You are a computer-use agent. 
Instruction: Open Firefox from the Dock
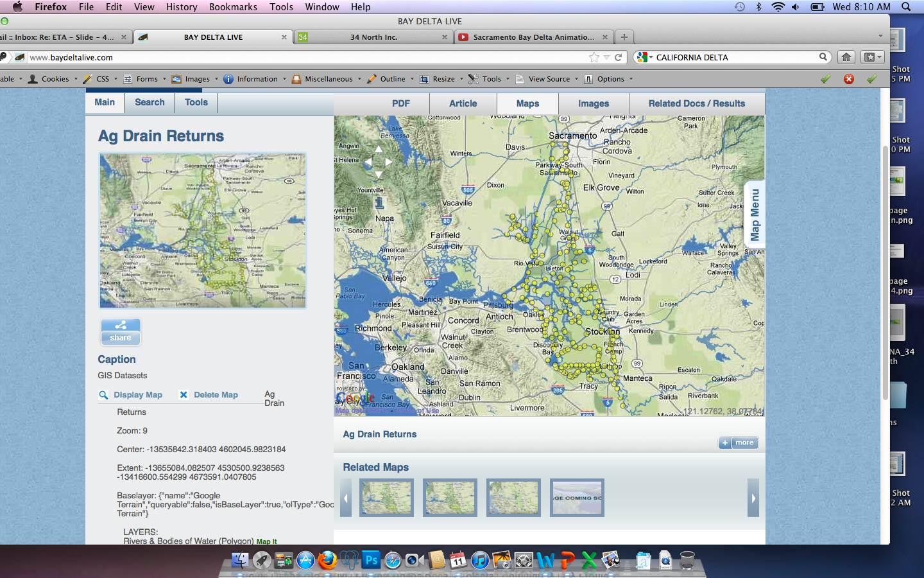click(327, 560)
